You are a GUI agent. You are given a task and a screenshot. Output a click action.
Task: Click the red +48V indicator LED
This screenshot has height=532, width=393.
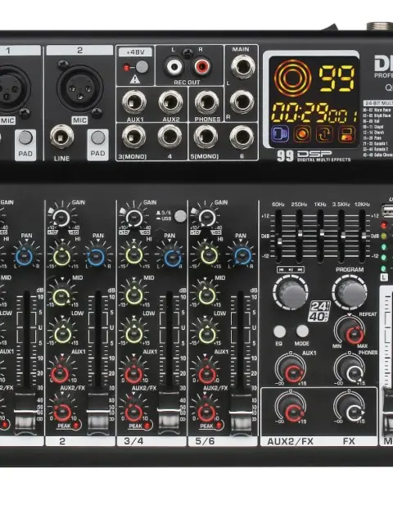pos(126,68)
